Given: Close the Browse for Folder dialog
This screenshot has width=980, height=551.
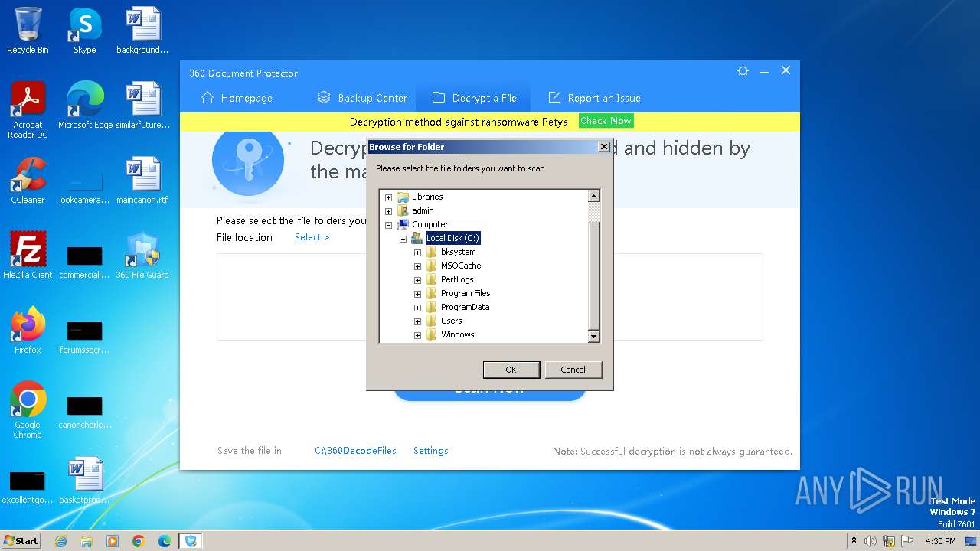Looking at the screenshot, I should [x=603, y=146].
